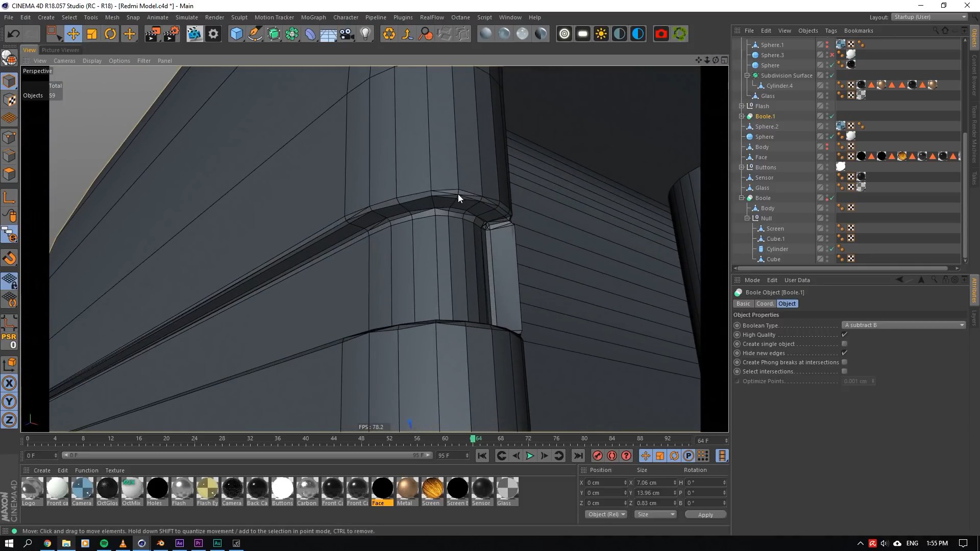Select the Metal material swatch
980x551 pixels.
pos(407,488)
